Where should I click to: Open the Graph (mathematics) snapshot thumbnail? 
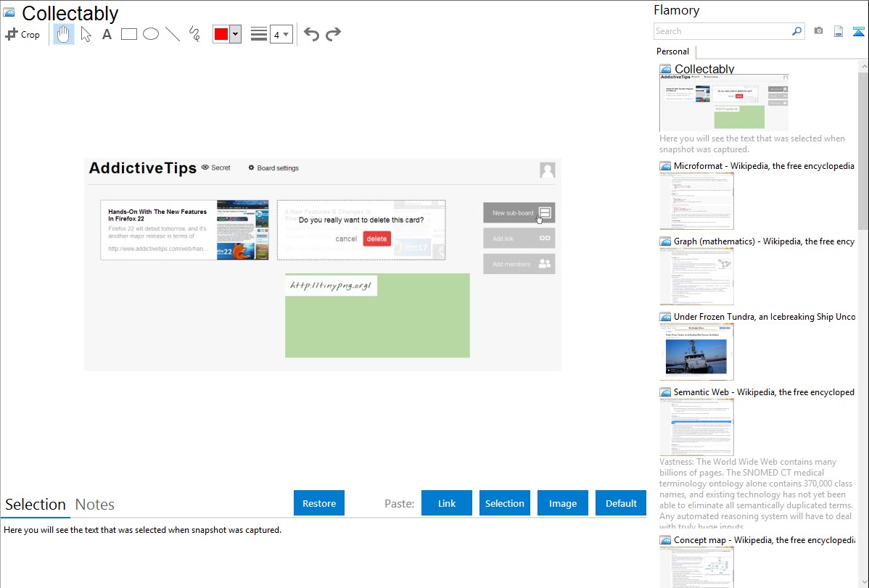pyautogui.click(x=696, y=276)
